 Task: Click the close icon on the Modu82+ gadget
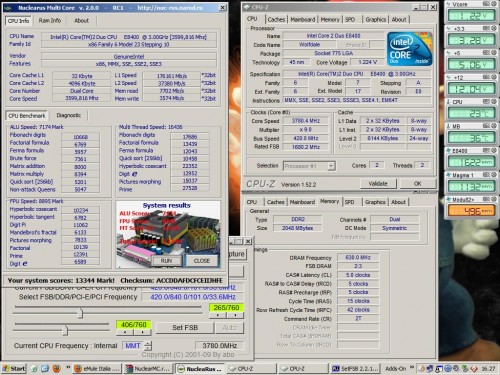click(494, 199)
